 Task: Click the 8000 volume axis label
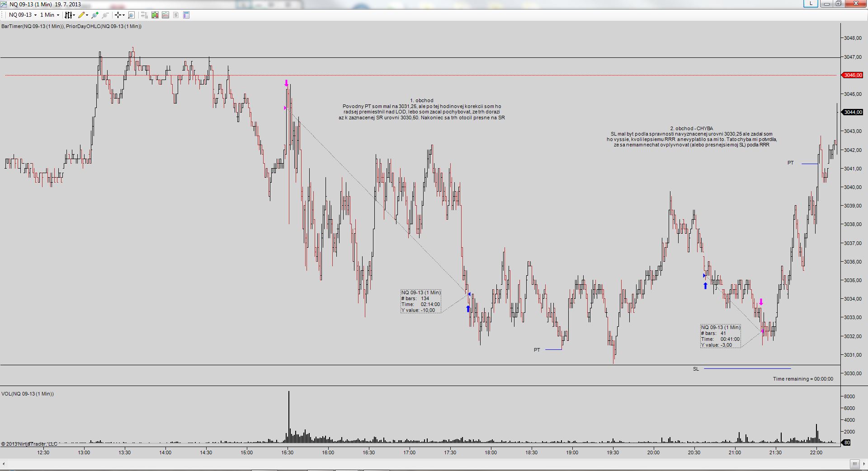[x=849, y=396]
